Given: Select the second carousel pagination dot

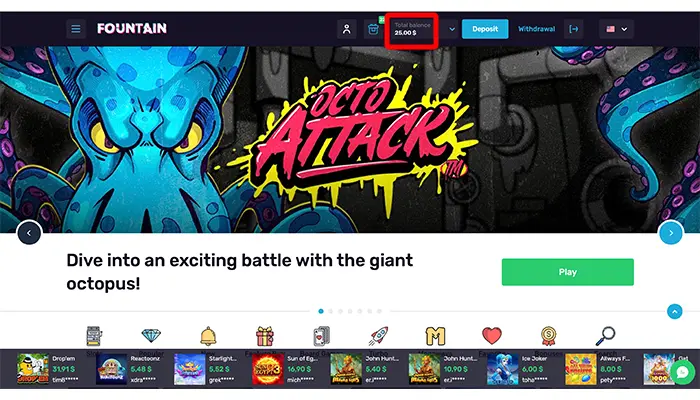Looking at the screenshot, I should tap(331, 311).
